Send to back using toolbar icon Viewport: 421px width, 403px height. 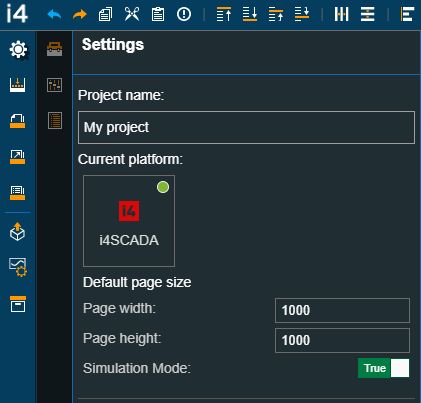250,14
